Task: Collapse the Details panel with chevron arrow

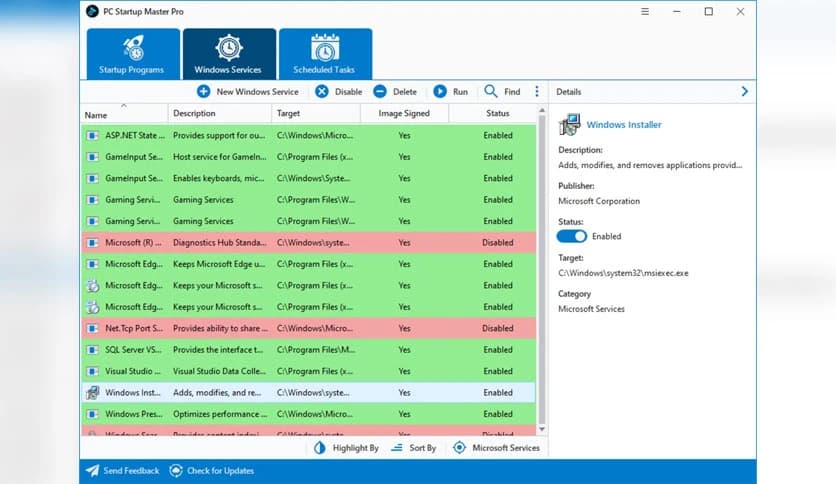Action: pos(744,91)
